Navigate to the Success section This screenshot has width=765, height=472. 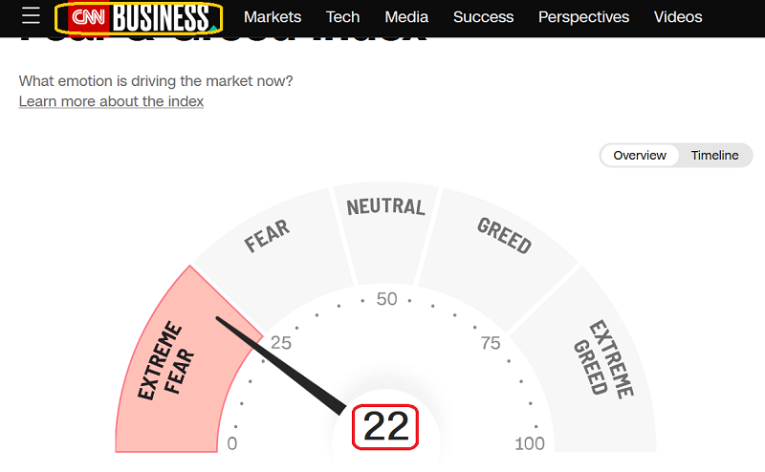[x=483, y=17]
